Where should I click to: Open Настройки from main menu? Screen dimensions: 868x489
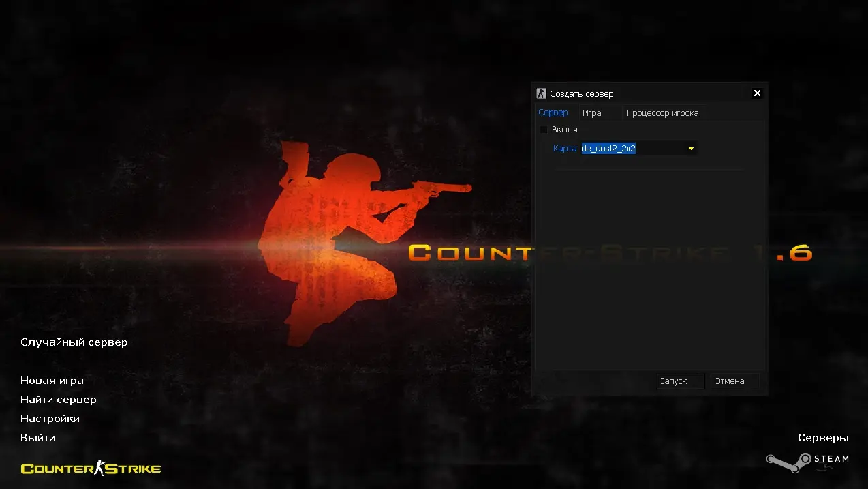click(50, 419)
